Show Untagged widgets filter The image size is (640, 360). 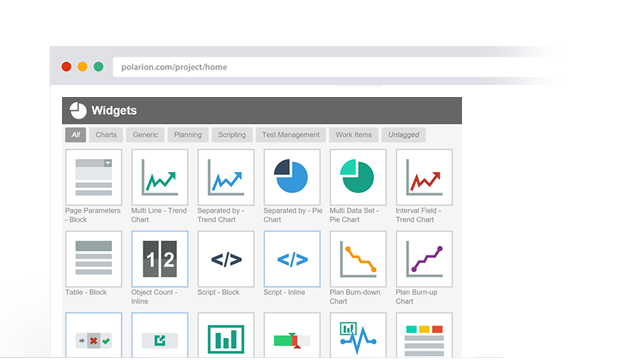pyautogui.click(x=404, y=135)
